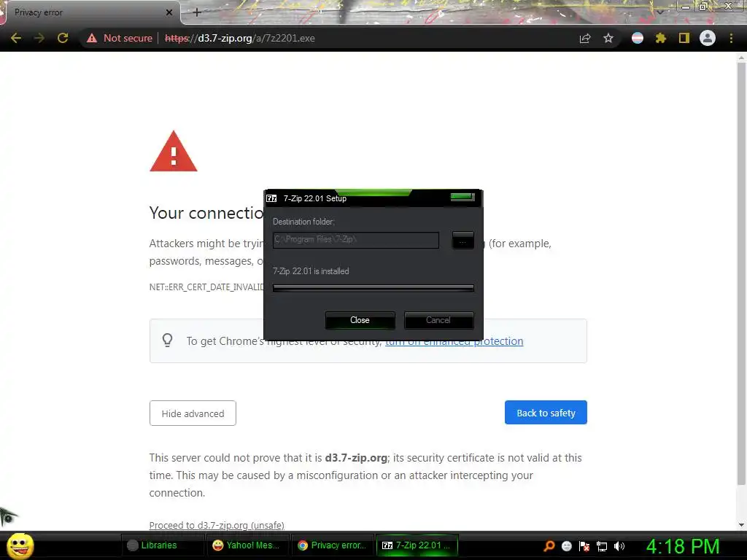Click the lightbulb tip icon
747x560 pixels.
[167, 341]
